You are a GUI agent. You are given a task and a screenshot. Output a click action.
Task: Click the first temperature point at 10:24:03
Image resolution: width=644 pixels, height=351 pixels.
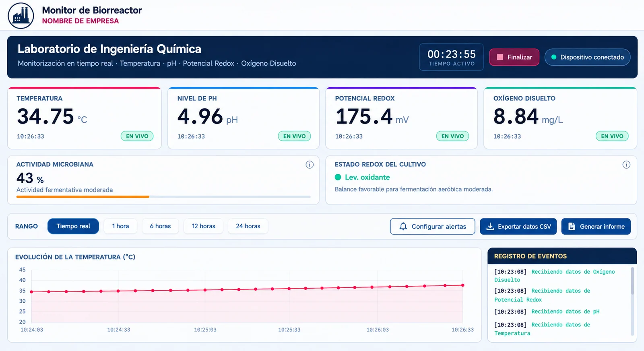tap(31, 292)
